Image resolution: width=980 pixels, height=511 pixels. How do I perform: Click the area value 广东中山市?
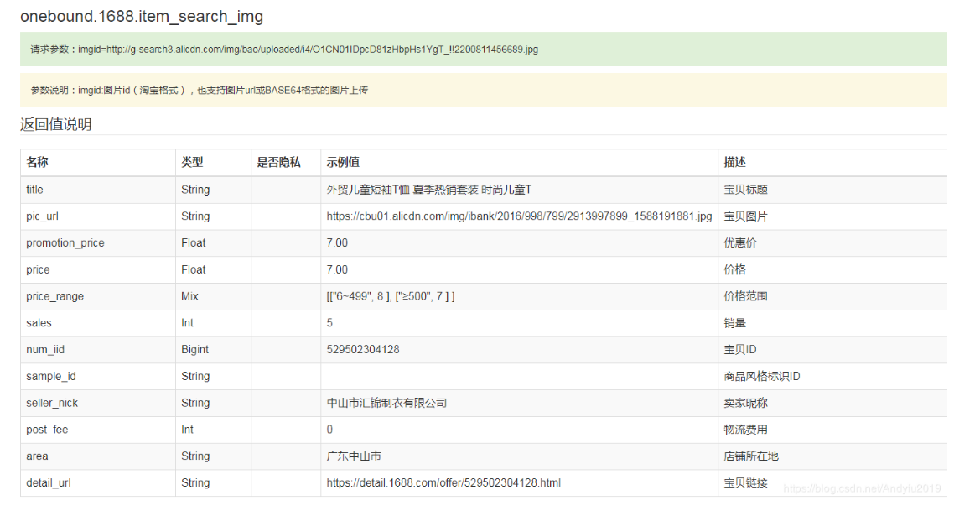(x=354, y=456)
